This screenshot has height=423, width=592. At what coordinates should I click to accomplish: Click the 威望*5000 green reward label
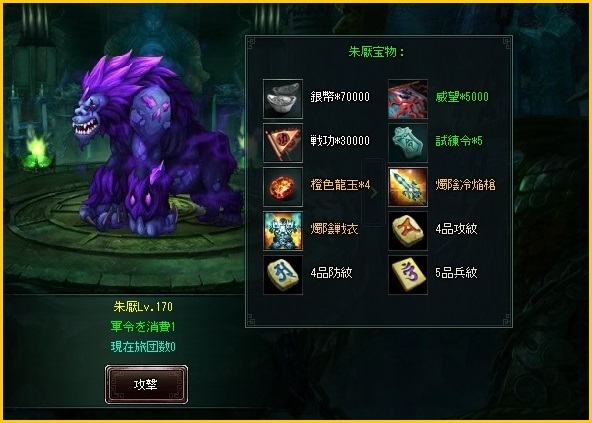coord(462,97)
